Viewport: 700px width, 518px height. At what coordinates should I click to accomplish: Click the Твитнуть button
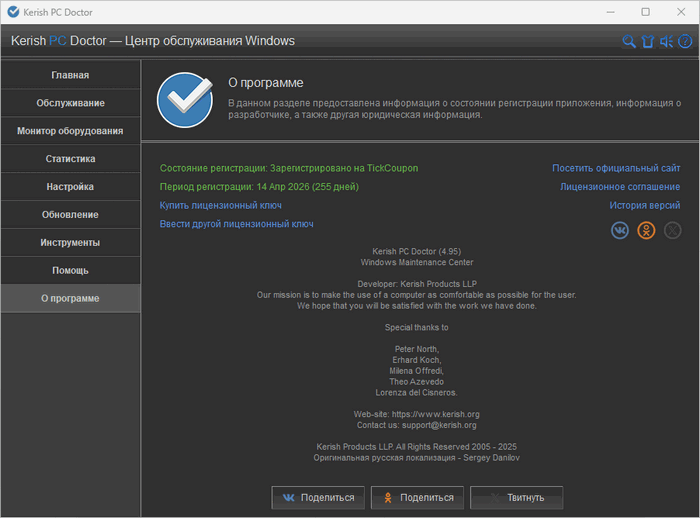[x=517, y=497]
